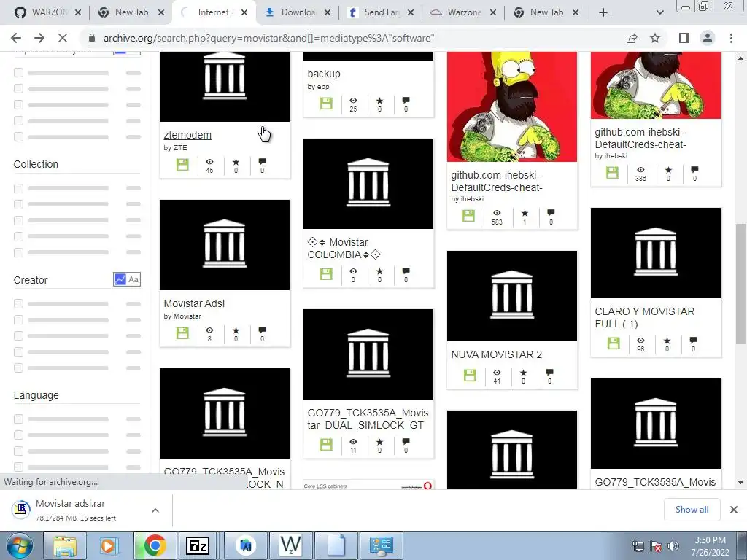Viewport: 747px width, 560px height.
Task: Close the downloads bar
Action: tap(734, 510)
